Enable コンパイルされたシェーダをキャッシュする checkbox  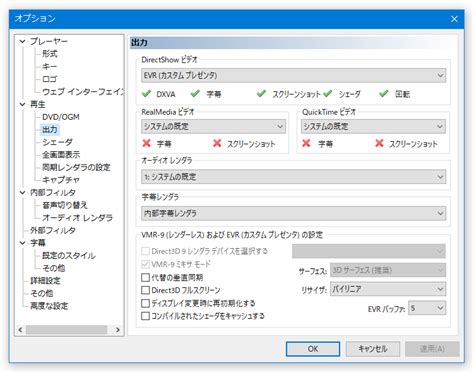(x=145, y=316)
